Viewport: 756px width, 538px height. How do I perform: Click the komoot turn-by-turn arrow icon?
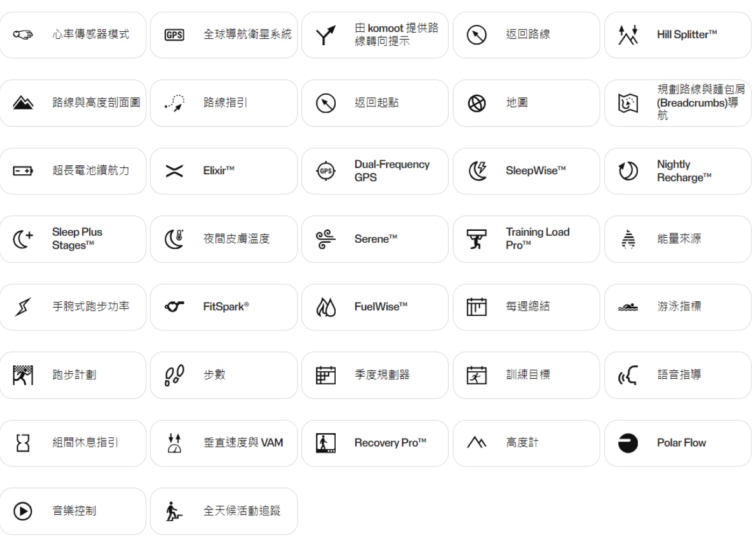coord(326,35)
